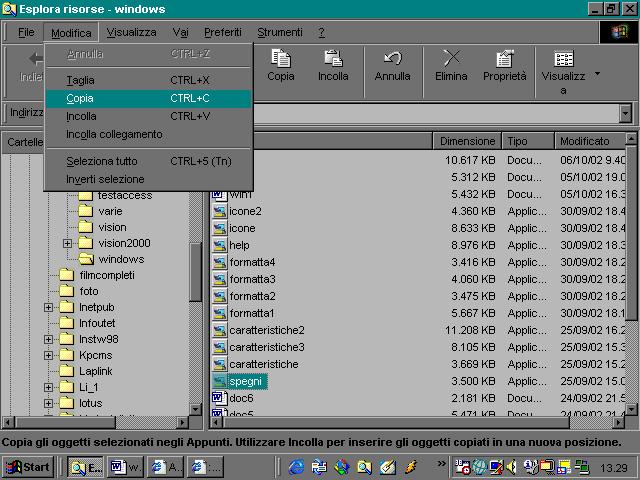640x480 pixels.
Task: Choose Seleziona tutto menu entry
Action: [148, 161]
